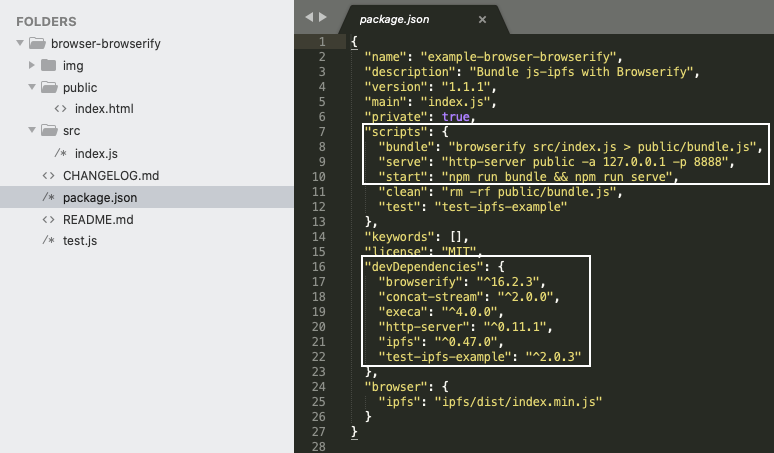Click the img folder icon
The width and height of the screenshot is (774, 453).
[48, 65]
